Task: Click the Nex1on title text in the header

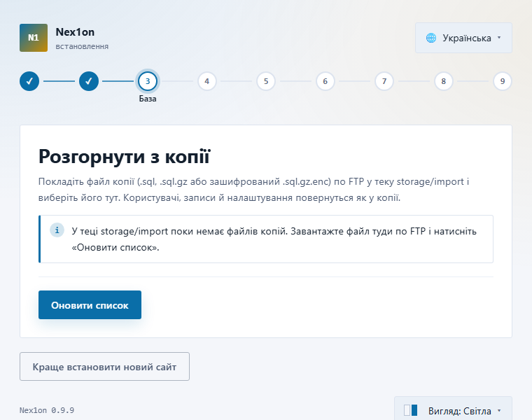Action: click(x=75, y=32)
